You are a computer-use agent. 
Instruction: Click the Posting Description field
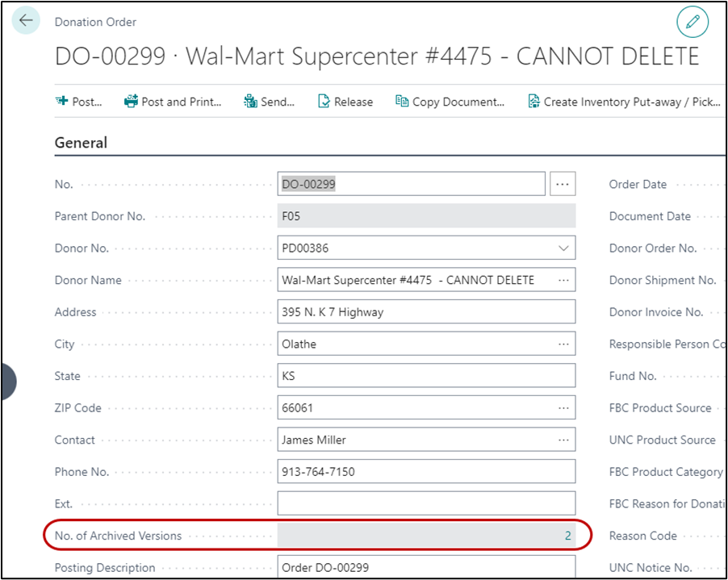click(425, 567)
